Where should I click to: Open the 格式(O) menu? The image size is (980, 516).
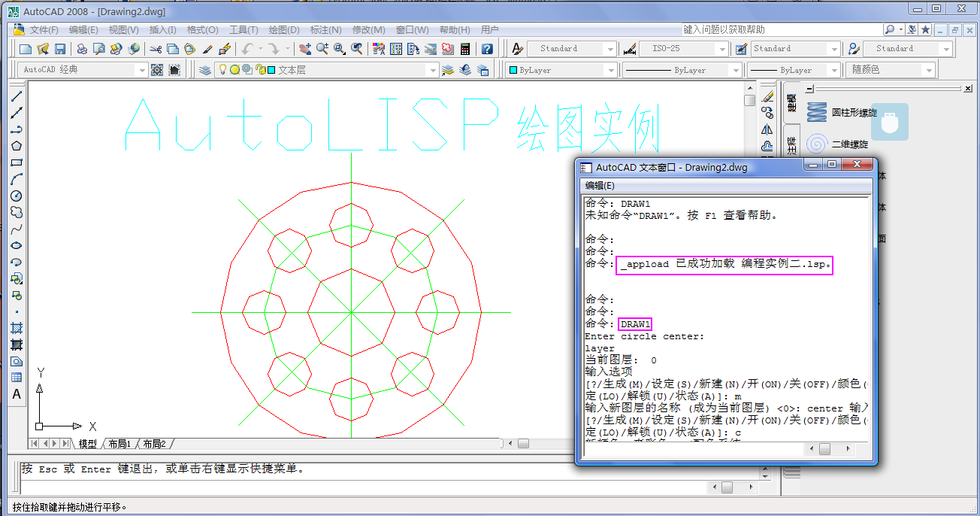pos(202,30)
